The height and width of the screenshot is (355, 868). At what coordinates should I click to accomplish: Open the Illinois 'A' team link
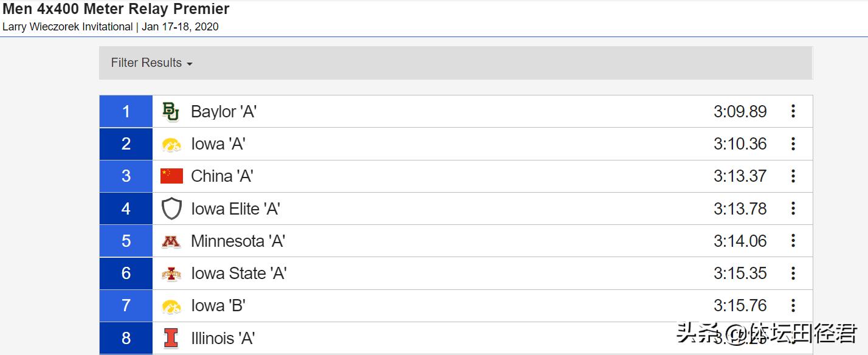tap(222, 338)
